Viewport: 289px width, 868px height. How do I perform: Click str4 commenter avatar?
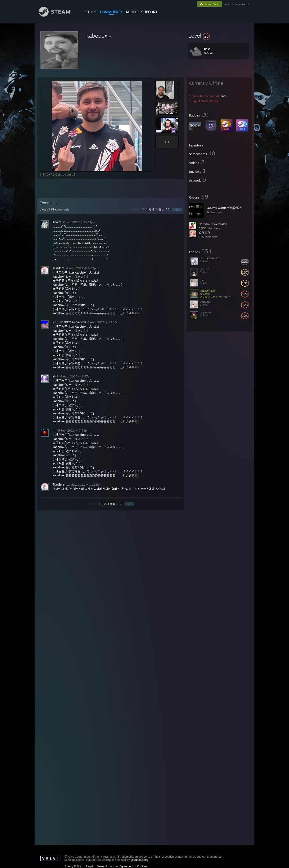pyautogui.click(x=45, y=378)
